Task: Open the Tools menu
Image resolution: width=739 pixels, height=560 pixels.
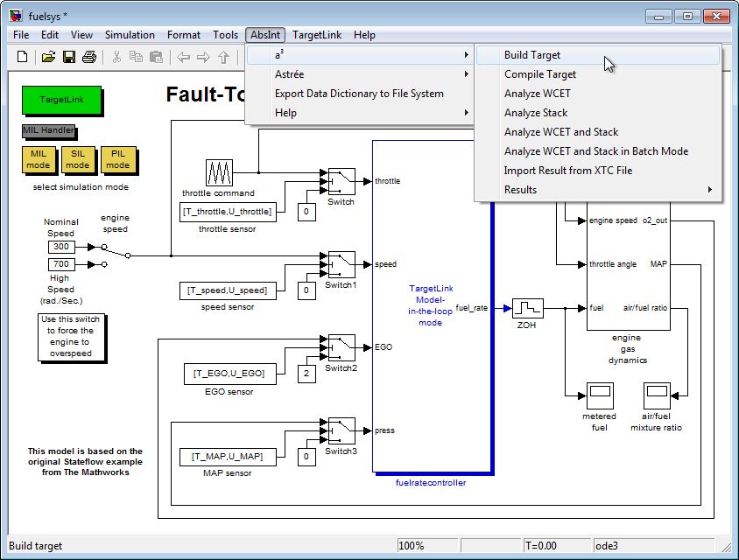Action: tap(225, 35)
